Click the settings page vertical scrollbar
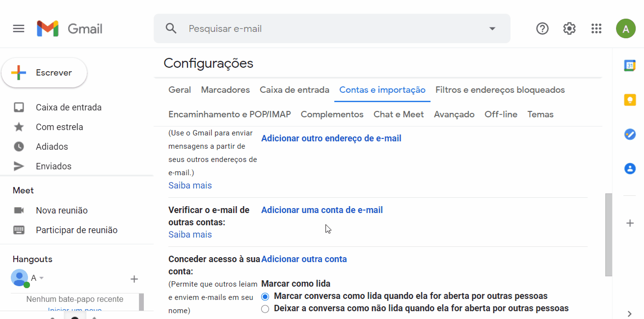Screen dimensions: 644x319 tap(609, 235)
